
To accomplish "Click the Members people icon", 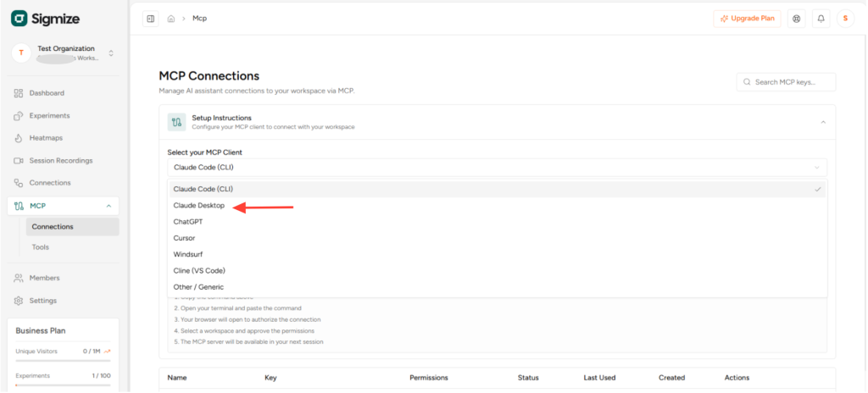I will [19, 278].
